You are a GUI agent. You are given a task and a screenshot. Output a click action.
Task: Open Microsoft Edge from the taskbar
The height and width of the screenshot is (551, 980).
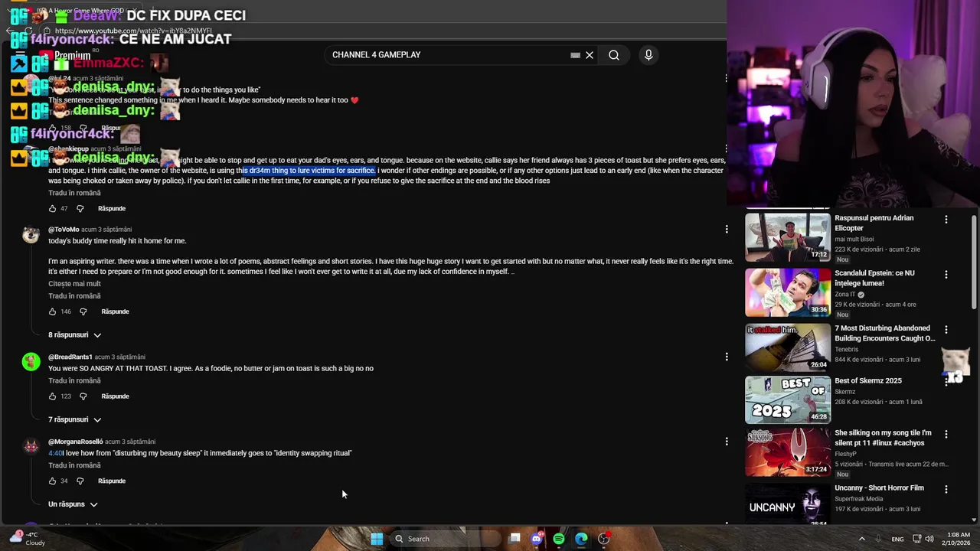click(x=581, y=539)
